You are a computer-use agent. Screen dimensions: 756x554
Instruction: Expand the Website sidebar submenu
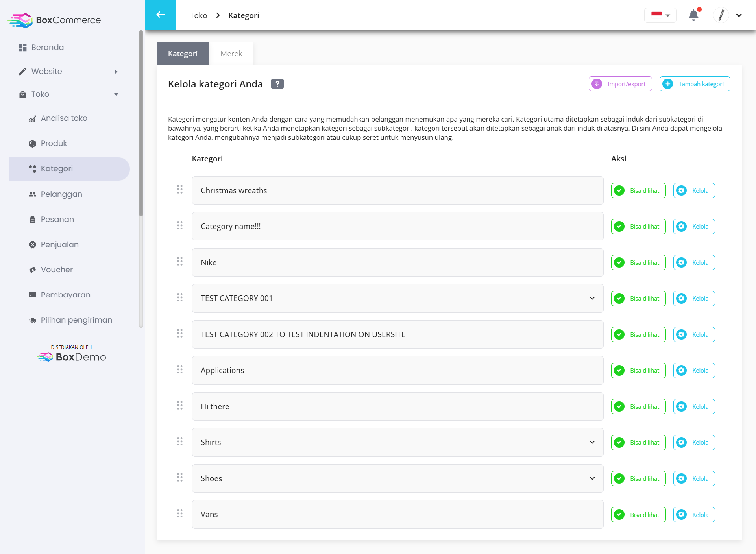pyautogui.click(x=116, y=72)
